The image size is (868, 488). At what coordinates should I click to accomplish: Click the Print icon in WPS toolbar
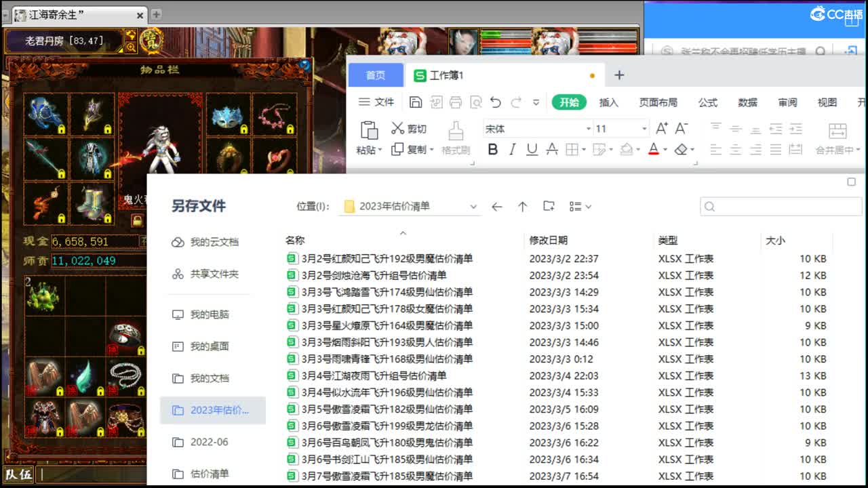point(456,102)
